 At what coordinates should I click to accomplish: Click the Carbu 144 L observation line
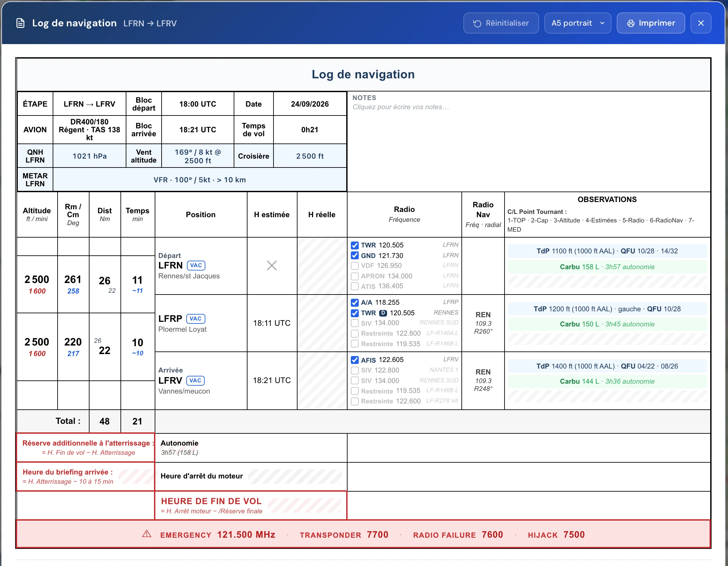point(607,381)
